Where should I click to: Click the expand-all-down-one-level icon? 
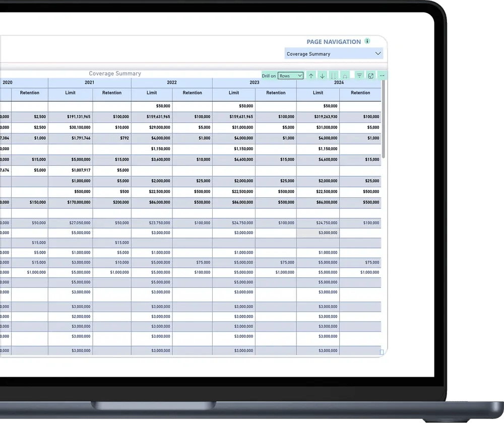coord(345,76)
